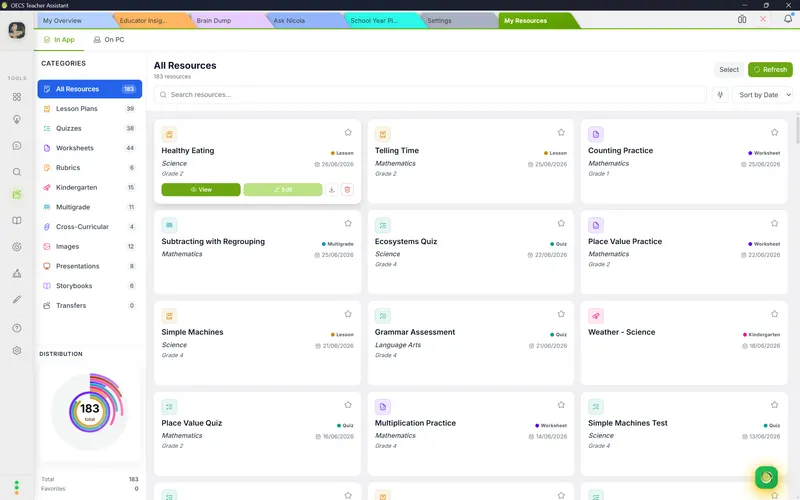Click the user profile avatar
Screen dimensions: 800x500
pyautogui.click(x=17, y=30)
